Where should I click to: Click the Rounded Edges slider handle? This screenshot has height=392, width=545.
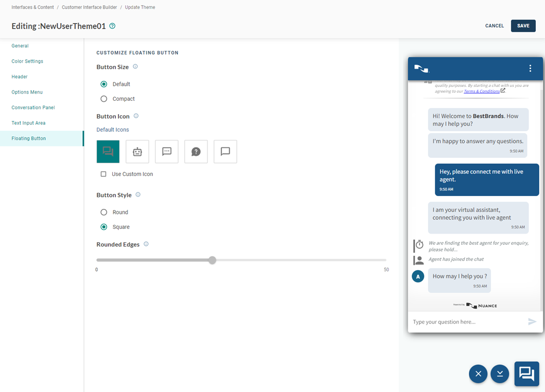tap(212, 260)
